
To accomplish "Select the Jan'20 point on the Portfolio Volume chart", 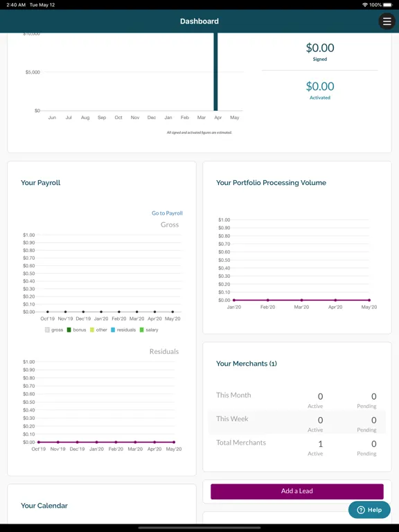I will 233,300.
